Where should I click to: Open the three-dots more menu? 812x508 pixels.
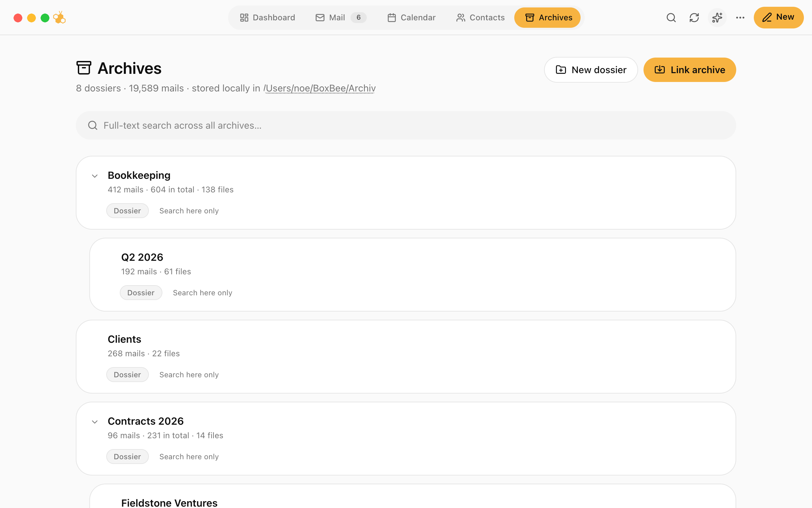[x=740, y=18]
